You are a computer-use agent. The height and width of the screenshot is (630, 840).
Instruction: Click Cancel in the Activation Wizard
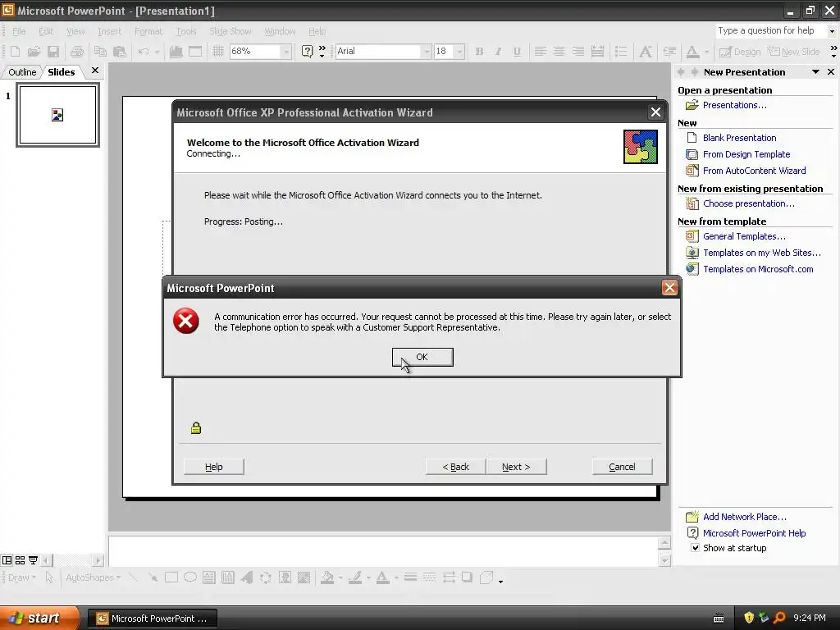622,467
